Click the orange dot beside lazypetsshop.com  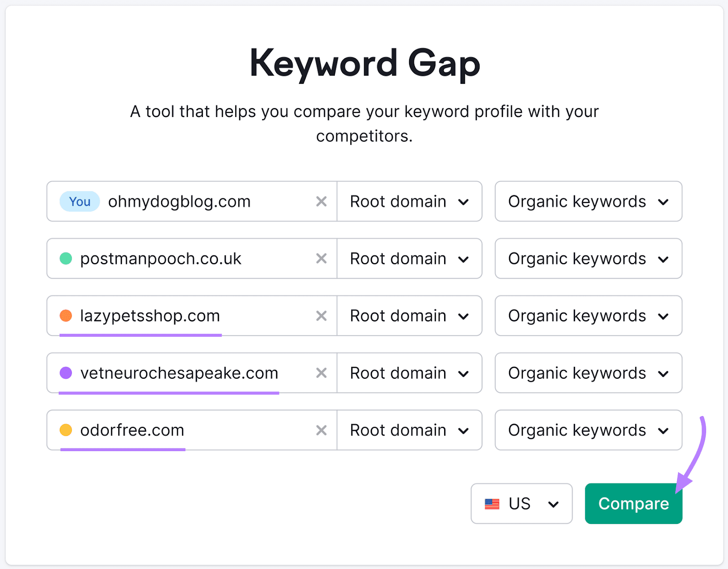(x=66, y=316)
